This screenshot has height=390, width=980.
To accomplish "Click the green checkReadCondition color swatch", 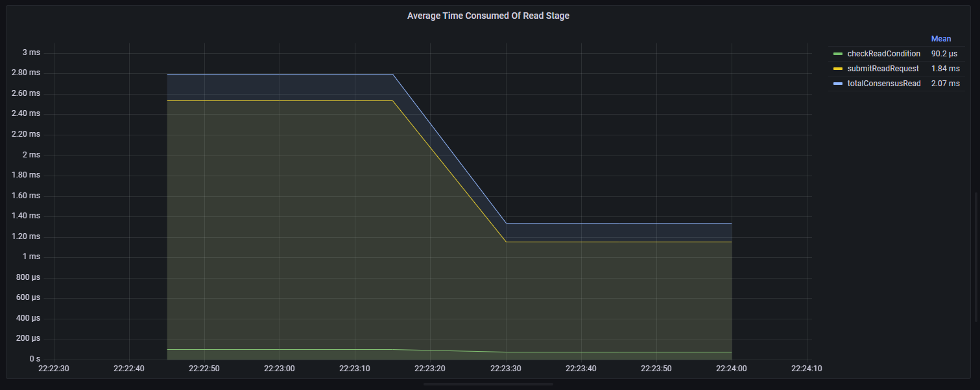I will pos(838,54).
